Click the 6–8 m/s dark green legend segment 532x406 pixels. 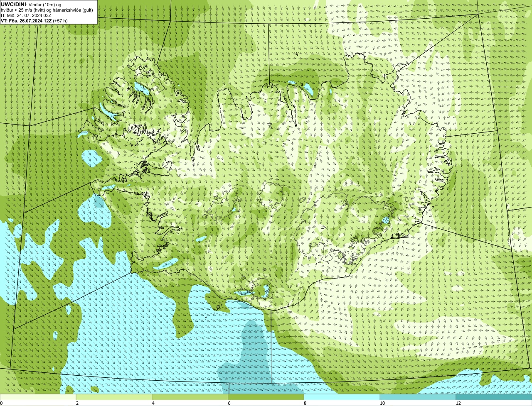coord(266,397)
